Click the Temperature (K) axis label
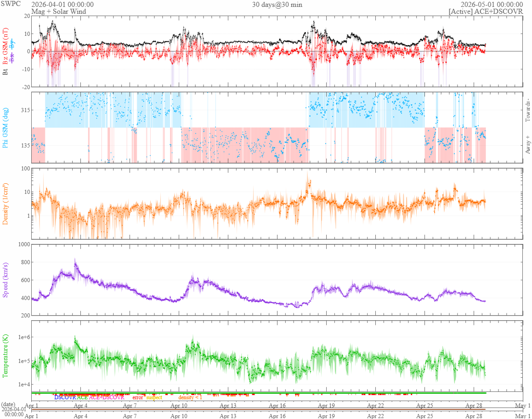 point(5,356)
